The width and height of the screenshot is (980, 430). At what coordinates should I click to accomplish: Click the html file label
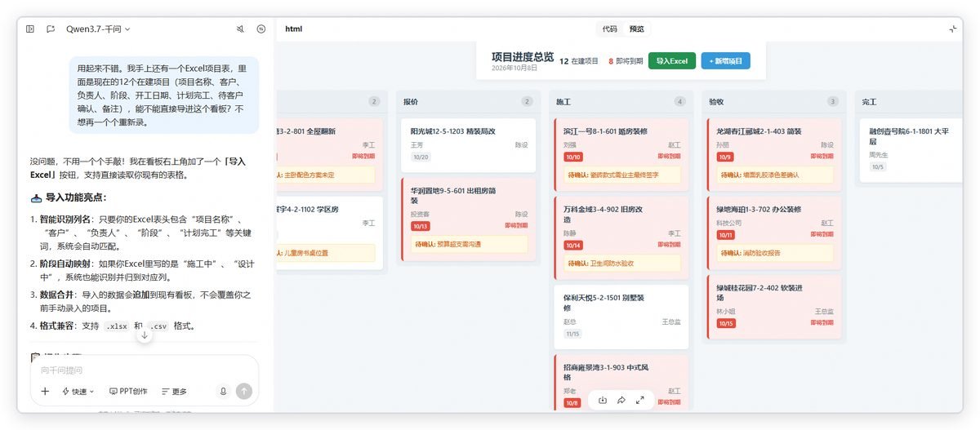click(x=294, y=29)
